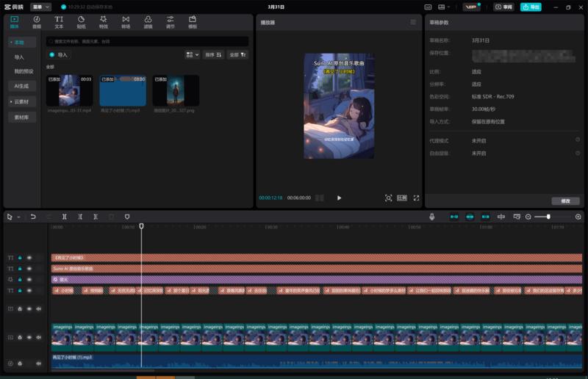Click the 修改 button in draft parameters
The width and height of the screenshot is (588, 379).
564,201
